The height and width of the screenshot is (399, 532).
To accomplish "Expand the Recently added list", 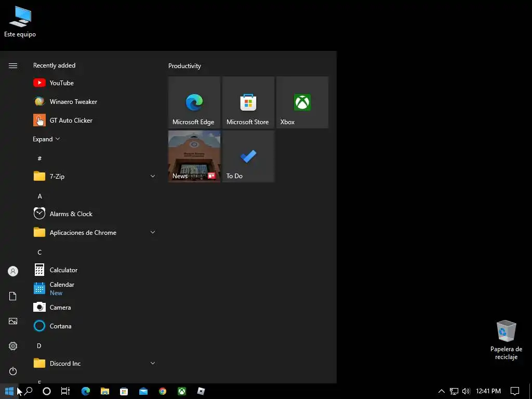I will click(46, 139).
